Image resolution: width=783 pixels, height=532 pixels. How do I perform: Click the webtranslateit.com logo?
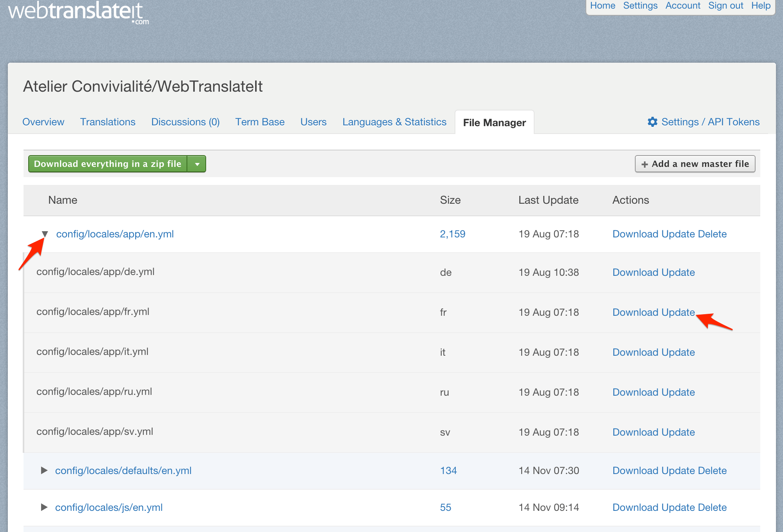pos(78,12)
